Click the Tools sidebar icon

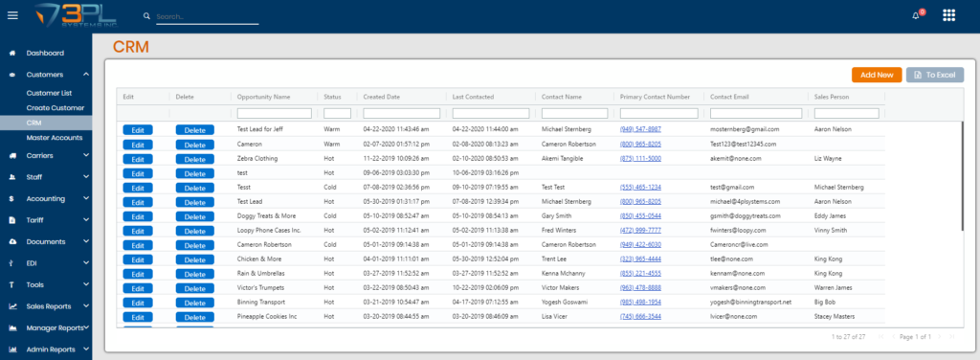(11, 285)
